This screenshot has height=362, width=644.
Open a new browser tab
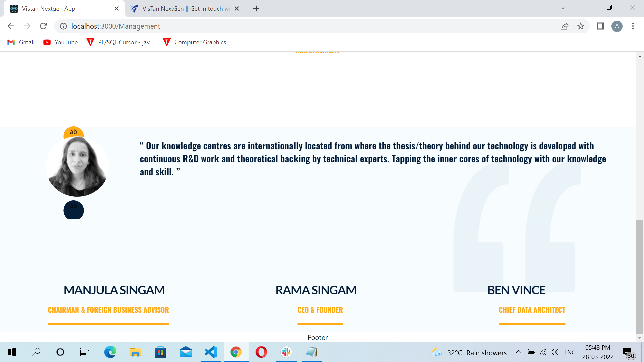click(256, 9)
